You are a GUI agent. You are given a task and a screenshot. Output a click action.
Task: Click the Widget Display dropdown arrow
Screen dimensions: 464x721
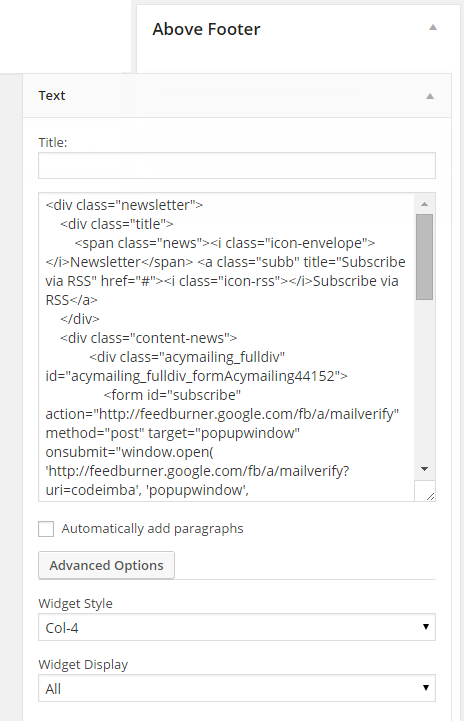tap(426, 688)
